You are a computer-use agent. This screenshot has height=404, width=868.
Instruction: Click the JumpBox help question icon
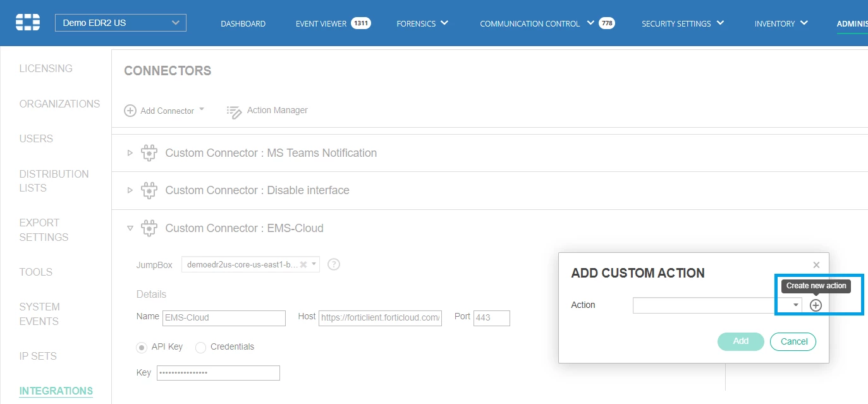tap(334, 264)
